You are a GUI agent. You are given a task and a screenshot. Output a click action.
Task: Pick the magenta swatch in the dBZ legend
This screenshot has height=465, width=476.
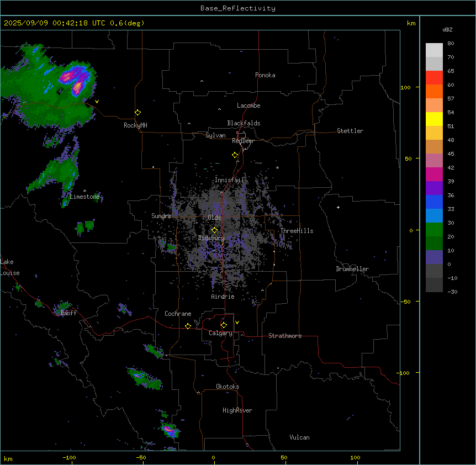[x=434, y=174]
